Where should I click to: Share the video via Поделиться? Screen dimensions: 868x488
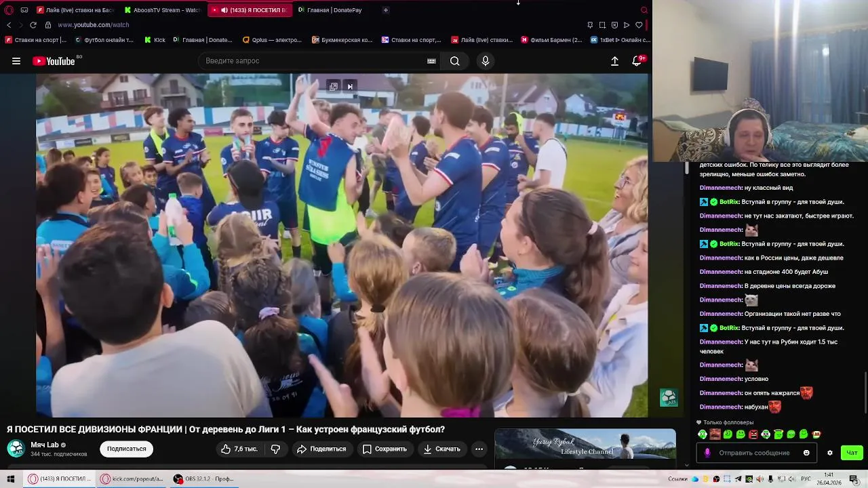(x=321, y=449)
